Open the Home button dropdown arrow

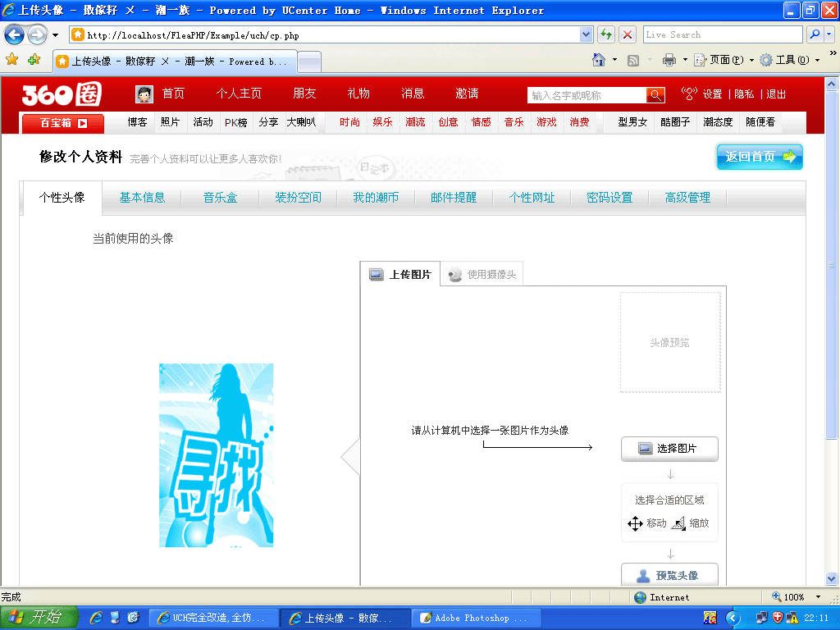(x=614, y=60)
